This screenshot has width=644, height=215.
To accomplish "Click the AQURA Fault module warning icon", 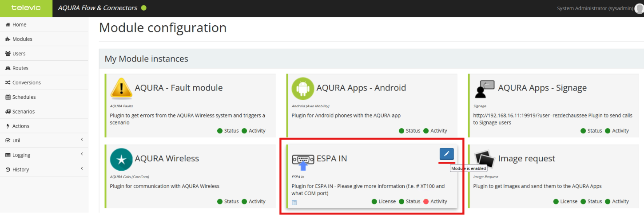I will (121, 88).
